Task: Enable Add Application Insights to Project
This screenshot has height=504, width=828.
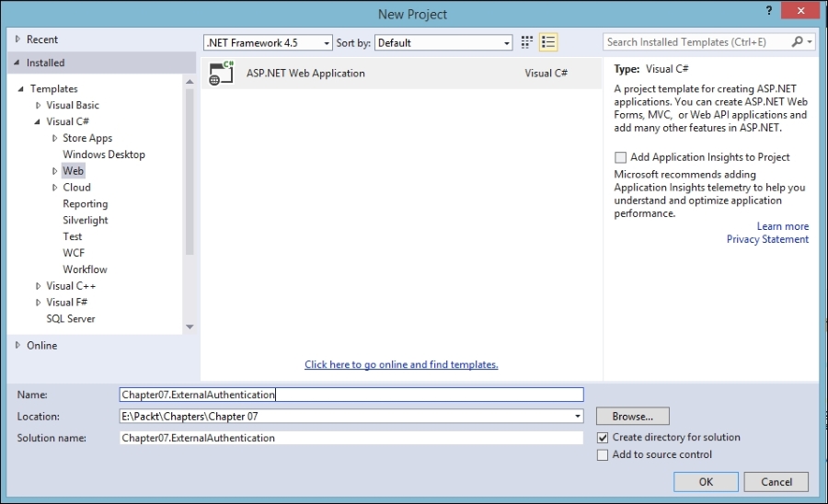Action: click(x=621, y=157)
